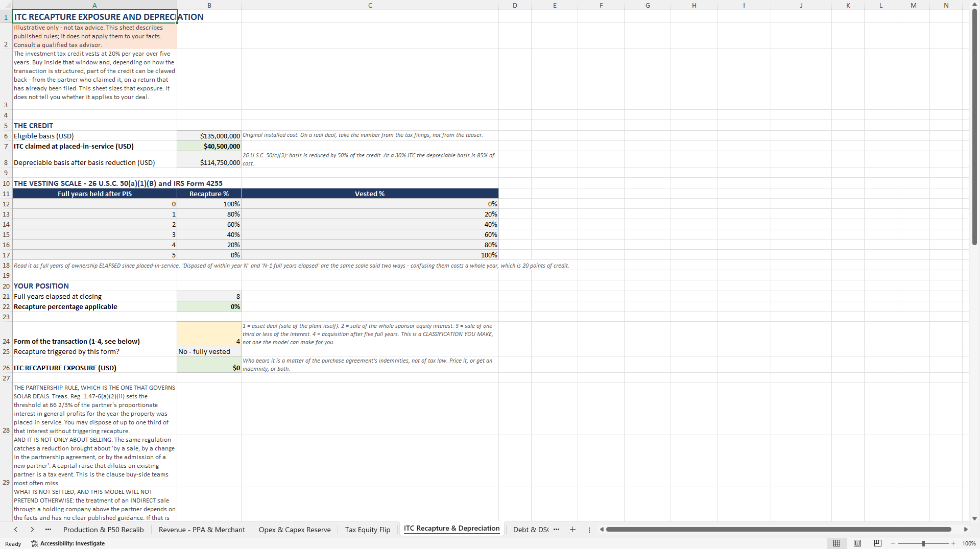Screen dimensions: 980x549
Task: Click form of transaction input cell 4
Action: point(209,334)
